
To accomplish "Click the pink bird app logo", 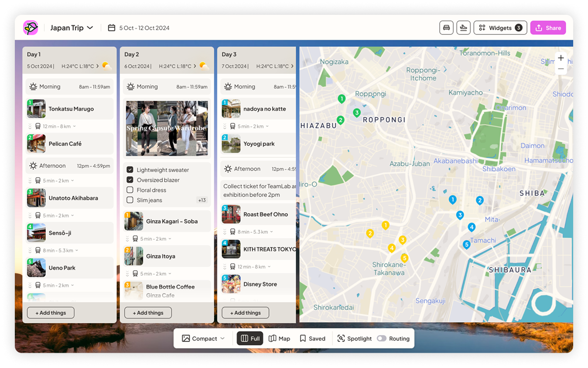I will [31, 28].
